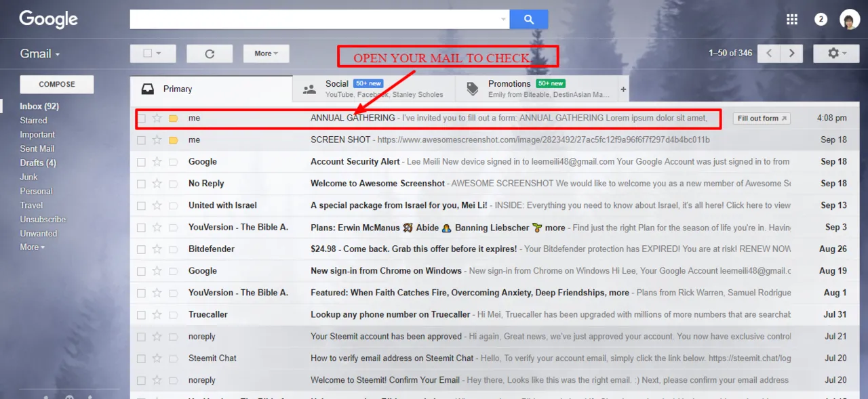Add a new inbox tab with plus

tap(623, 89)
